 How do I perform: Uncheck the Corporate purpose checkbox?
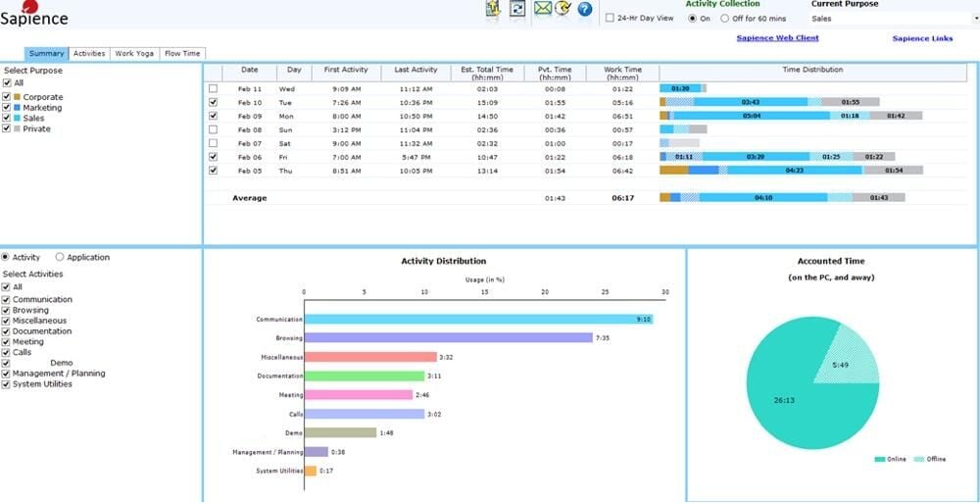click(7, 97)
